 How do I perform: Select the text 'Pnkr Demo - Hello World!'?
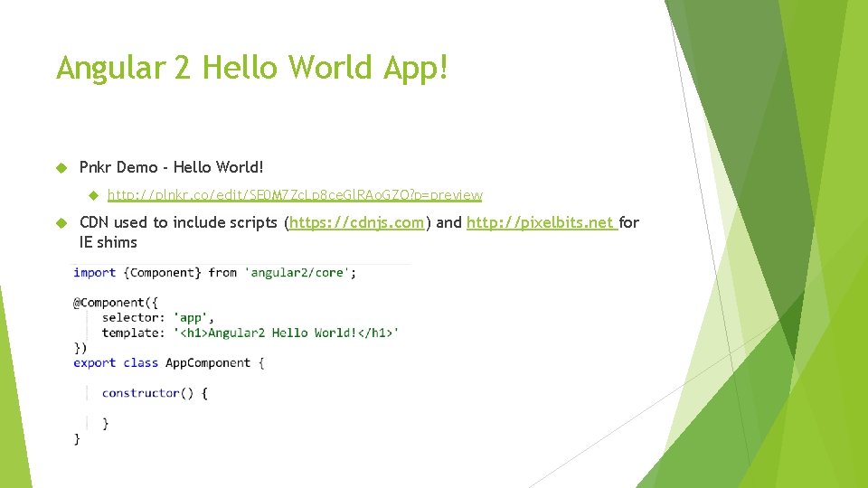[x=171, y=167]
